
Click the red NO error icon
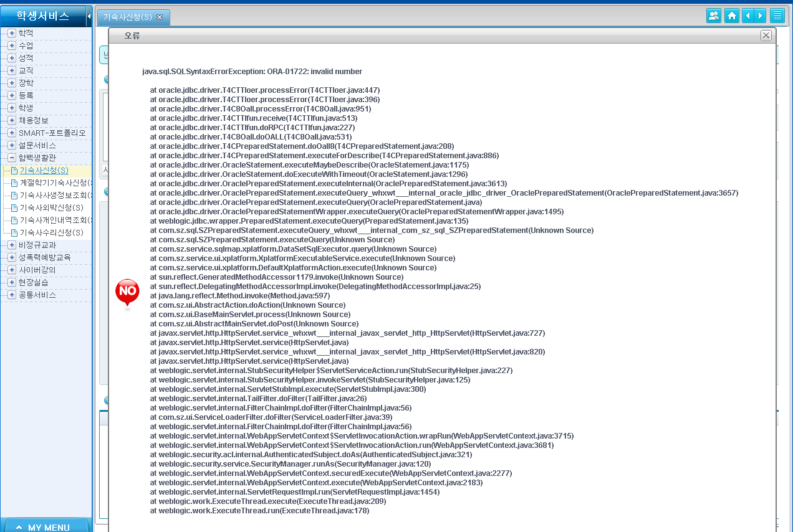[127, 293]
